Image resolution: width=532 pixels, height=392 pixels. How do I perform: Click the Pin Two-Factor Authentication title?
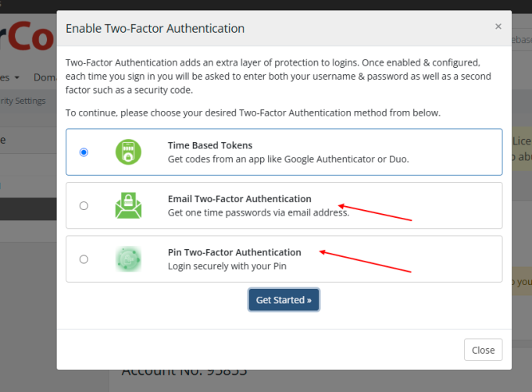(234, 253)
